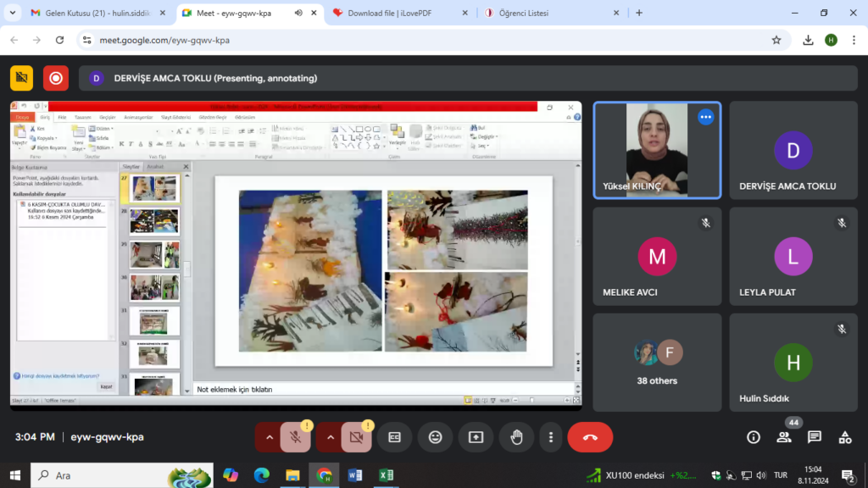Raise your hand in the meeting
868x488 pixels.
(516, 437)
